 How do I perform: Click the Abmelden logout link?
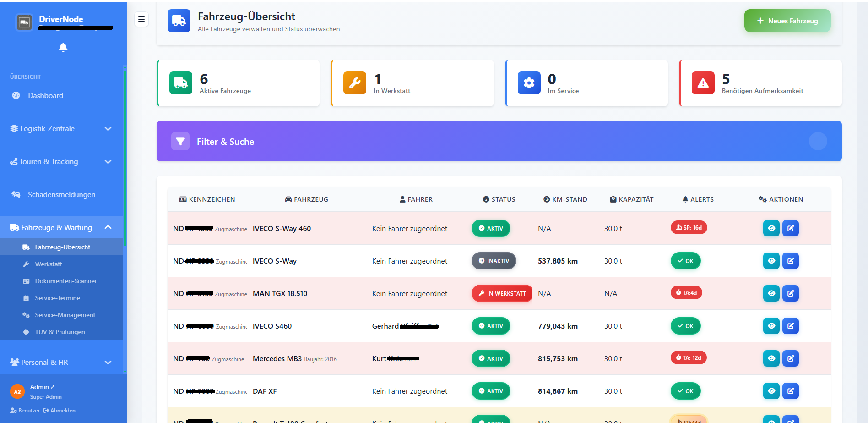(60, 411)
